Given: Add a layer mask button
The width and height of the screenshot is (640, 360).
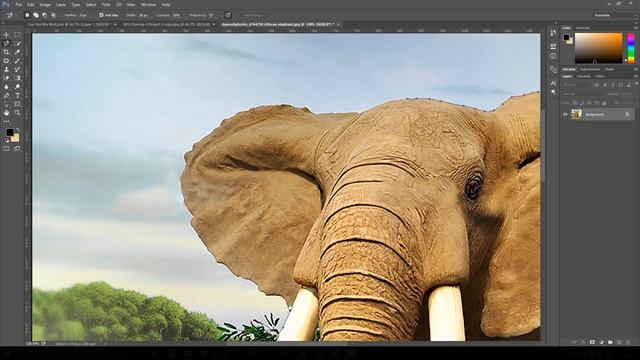Looking at the screenshot, I should pyautogui.click(x=592, y=342).
